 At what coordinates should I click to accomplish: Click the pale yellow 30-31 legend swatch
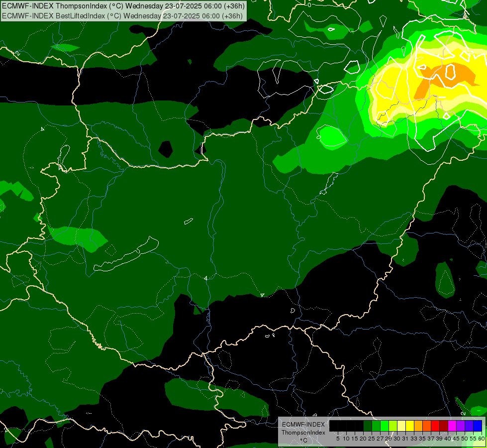point(401,426)
